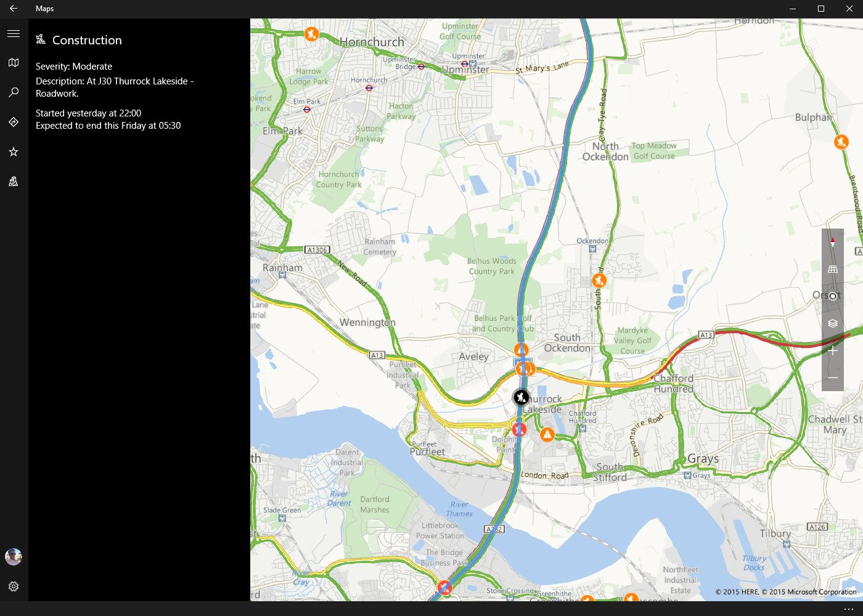Open the hamburger navigation menu
Screen dimensions: 863x616
[x=14, y=33]
